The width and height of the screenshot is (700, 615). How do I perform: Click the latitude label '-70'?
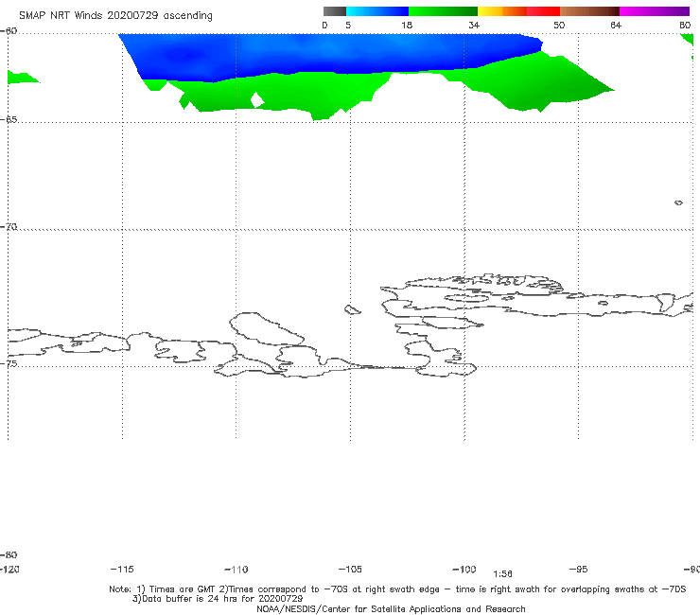coord(9,227)
